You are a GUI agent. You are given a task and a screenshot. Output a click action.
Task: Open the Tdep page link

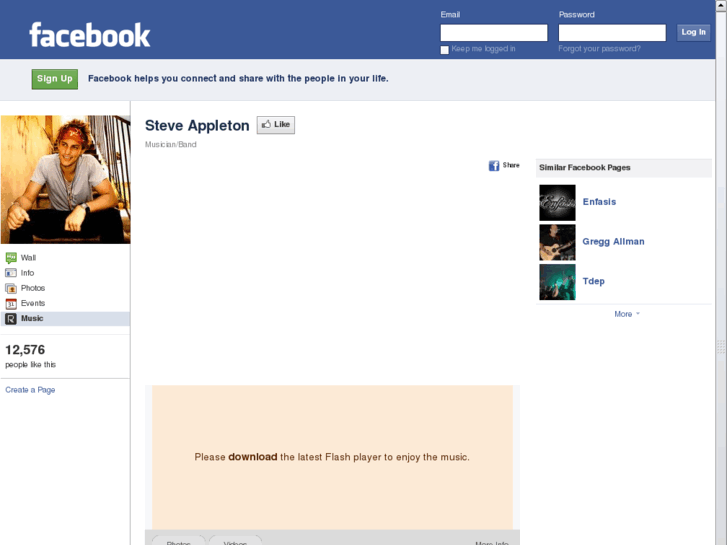593,281
